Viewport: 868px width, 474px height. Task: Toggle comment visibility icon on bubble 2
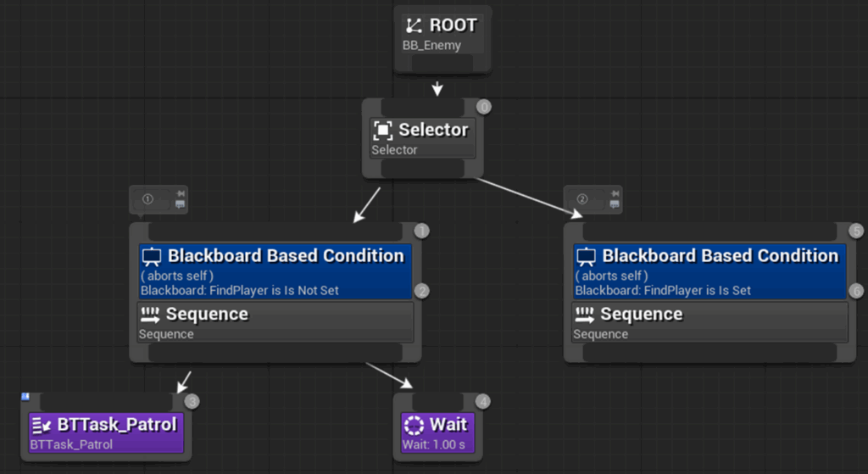coord(615,204)
